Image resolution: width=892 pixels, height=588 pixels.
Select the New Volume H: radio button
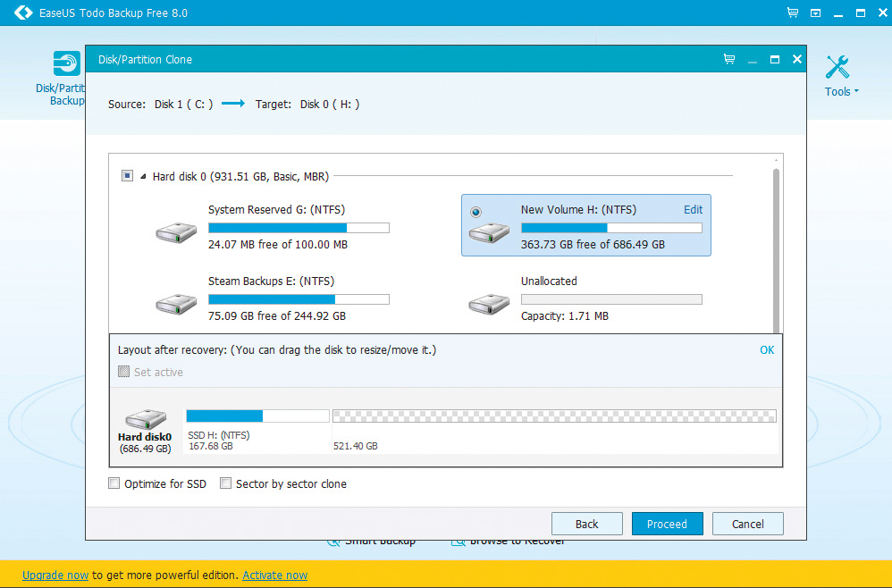pyautogui.click(x=476, y=212)
